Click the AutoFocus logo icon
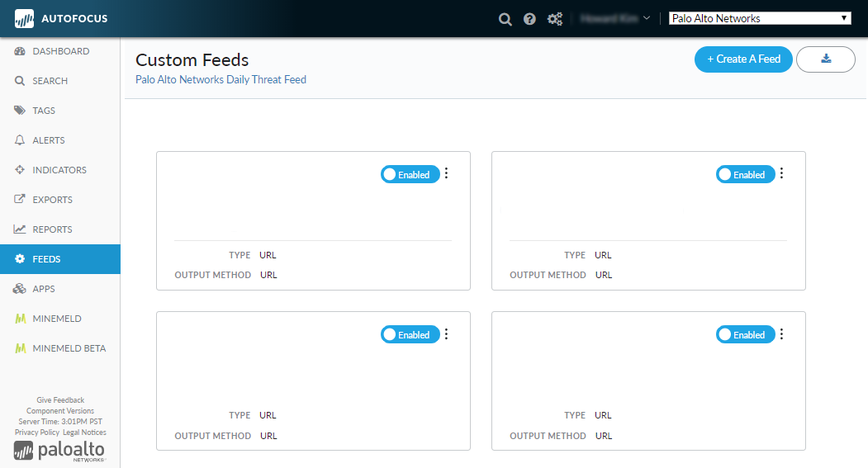The height and width of the screenshot is (468, 868). point(25,18)
